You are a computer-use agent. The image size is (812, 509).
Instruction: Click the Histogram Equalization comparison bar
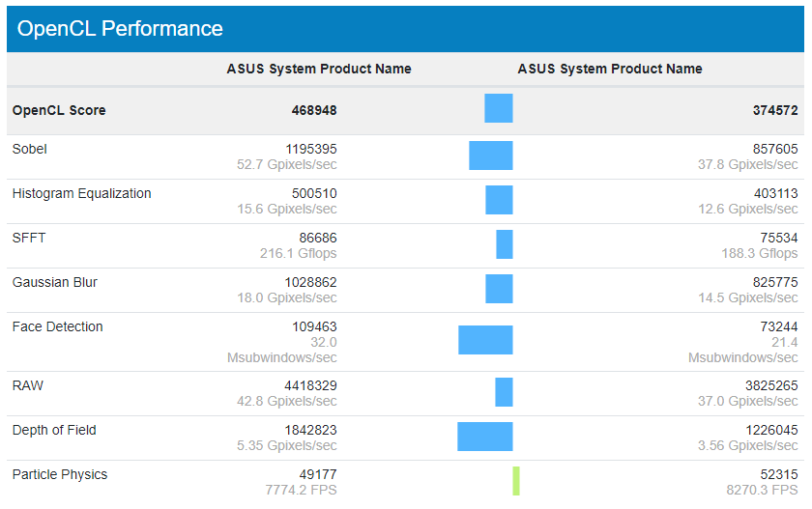pos(499,200)
